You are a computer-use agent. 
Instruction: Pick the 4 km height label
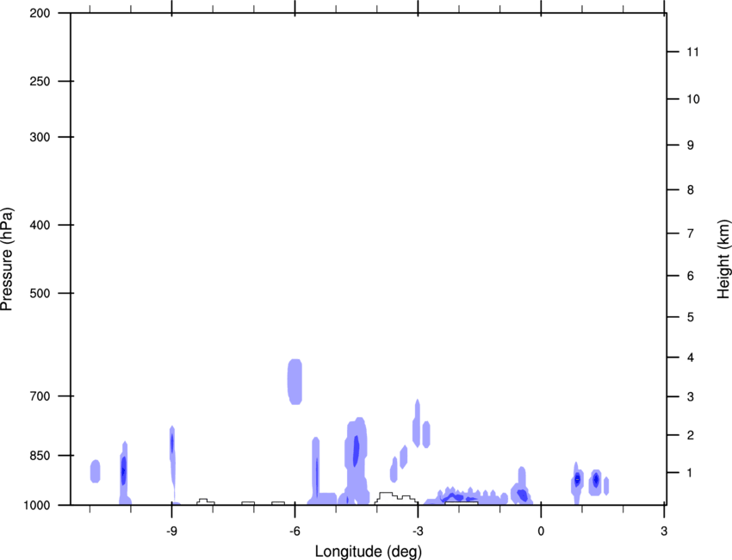pos(691,358)
